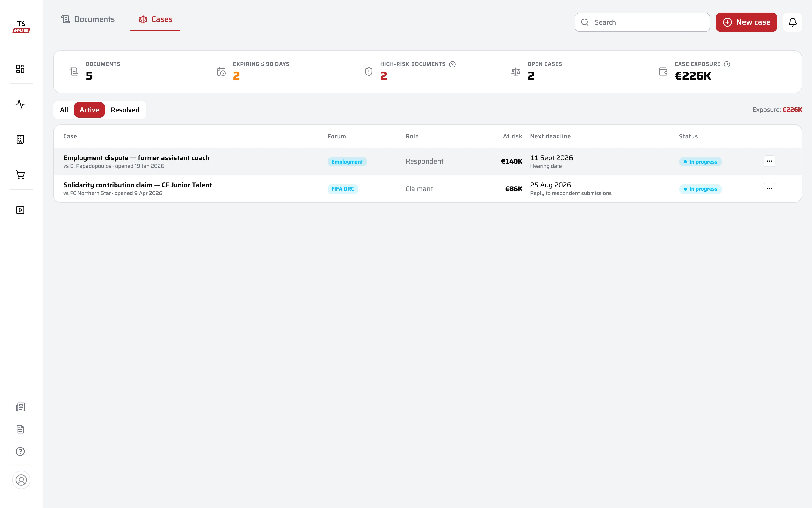
Task: Show Case Exposure help tooltip icon
Action: point(727,64)
